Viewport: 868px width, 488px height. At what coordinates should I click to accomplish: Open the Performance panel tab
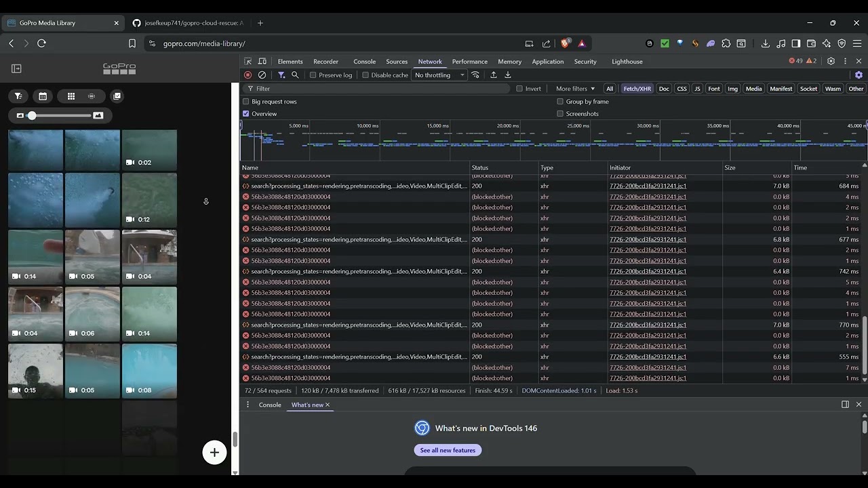pyautogui.click(x=469, y=62)
